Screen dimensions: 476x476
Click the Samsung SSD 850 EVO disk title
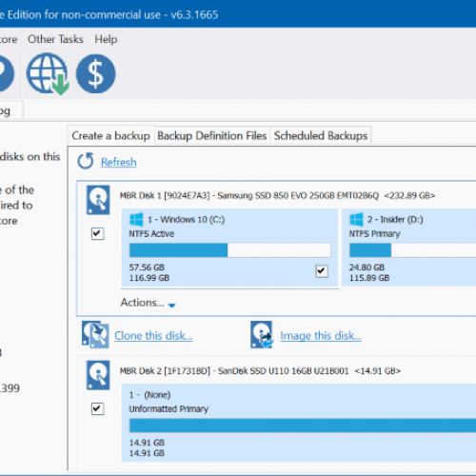[277, 195]
